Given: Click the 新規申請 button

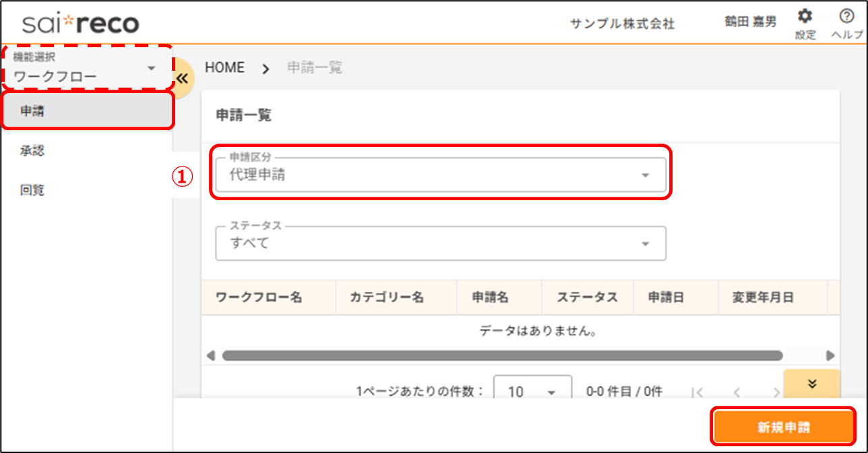Looking at the screenshot, I should (x=783, y=427).
